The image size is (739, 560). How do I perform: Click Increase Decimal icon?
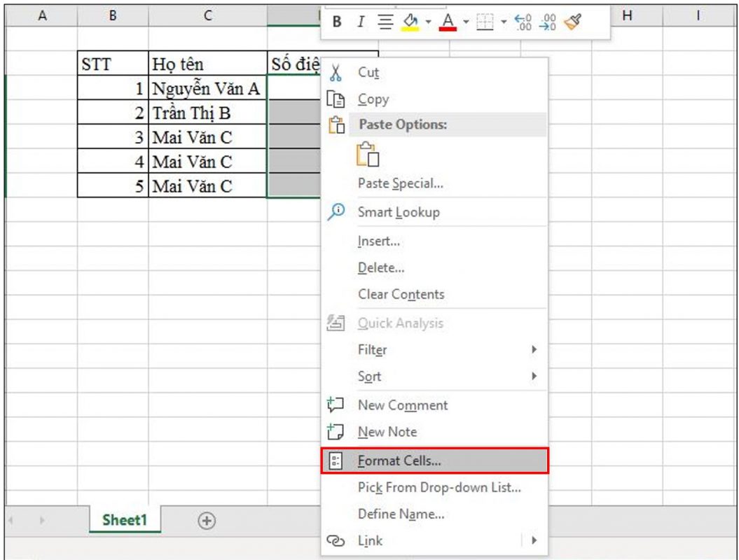(523, 22)
